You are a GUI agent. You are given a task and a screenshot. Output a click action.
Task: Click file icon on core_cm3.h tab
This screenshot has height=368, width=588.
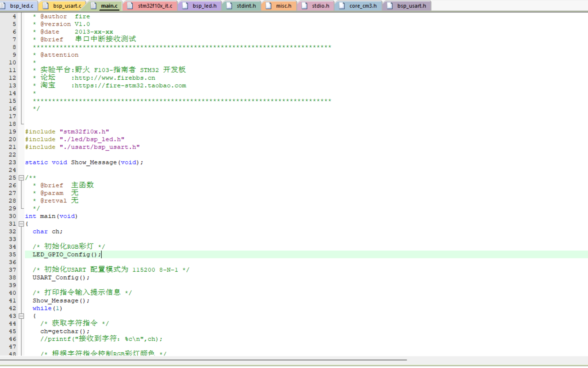tap(342, 6)
